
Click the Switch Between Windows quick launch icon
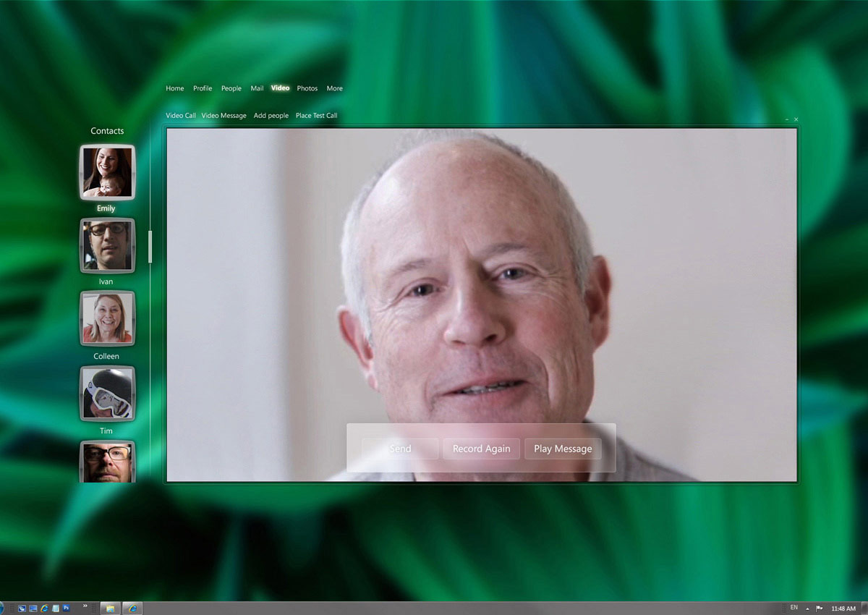coord(22,608)
